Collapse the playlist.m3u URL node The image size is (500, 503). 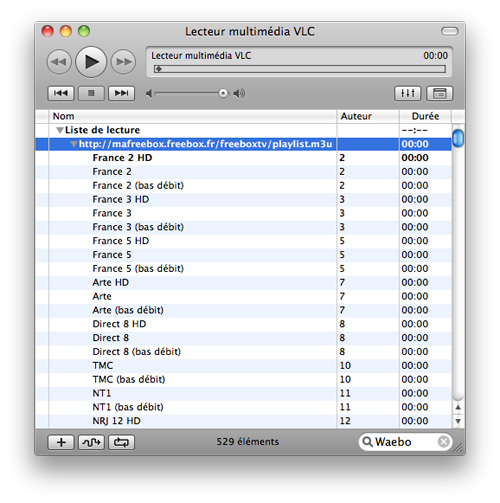(74, 144)
